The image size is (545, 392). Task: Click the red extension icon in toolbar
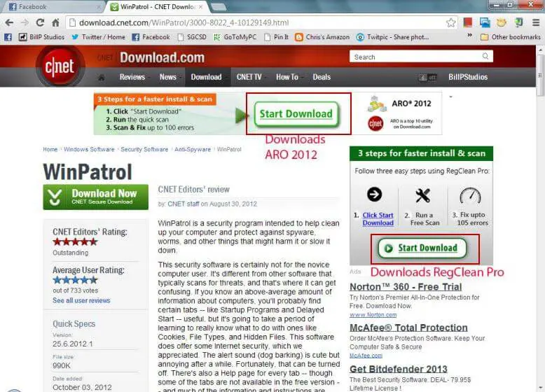point(468,22)
